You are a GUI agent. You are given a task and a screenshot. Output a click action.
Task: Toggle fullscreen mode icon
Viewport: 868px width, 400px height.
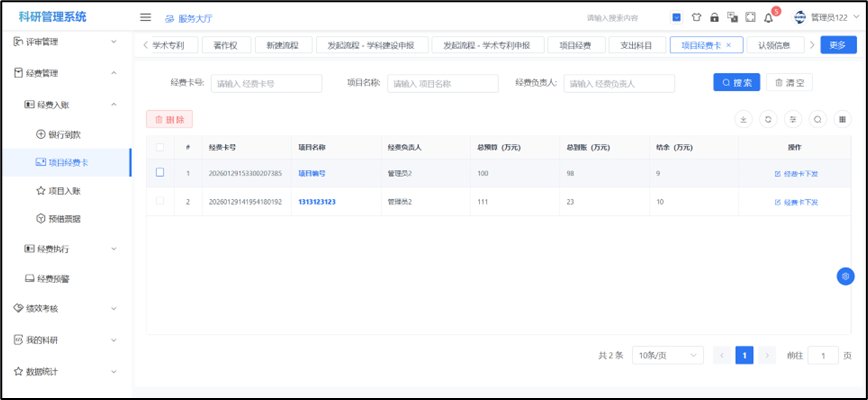(x=750, y=17)
